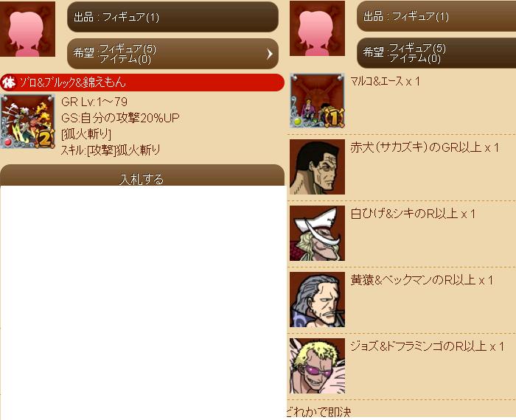The height and width of the screenshot is (420, 516).
Task: Click the ジョズ&ドフラミンゴのR以上 x 1 entry
Action: 427,346
